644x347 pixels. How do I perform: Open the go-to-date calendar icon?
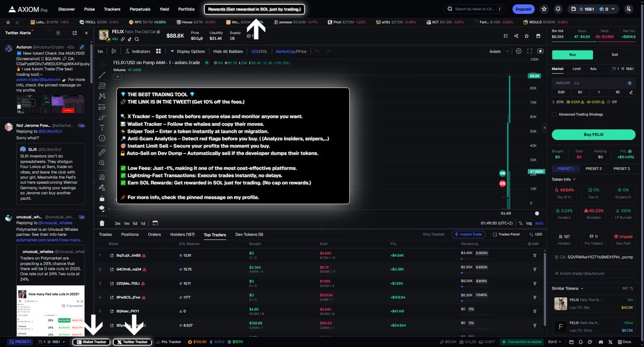point(155,223)
